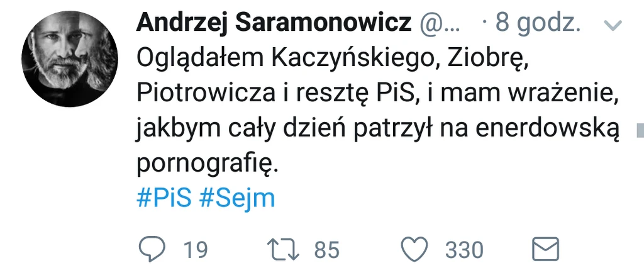This screenshot has width=644, height=280.
Task: Open the #Sejm hashtag
Action: pyautogui.click(x=236, y=198)
